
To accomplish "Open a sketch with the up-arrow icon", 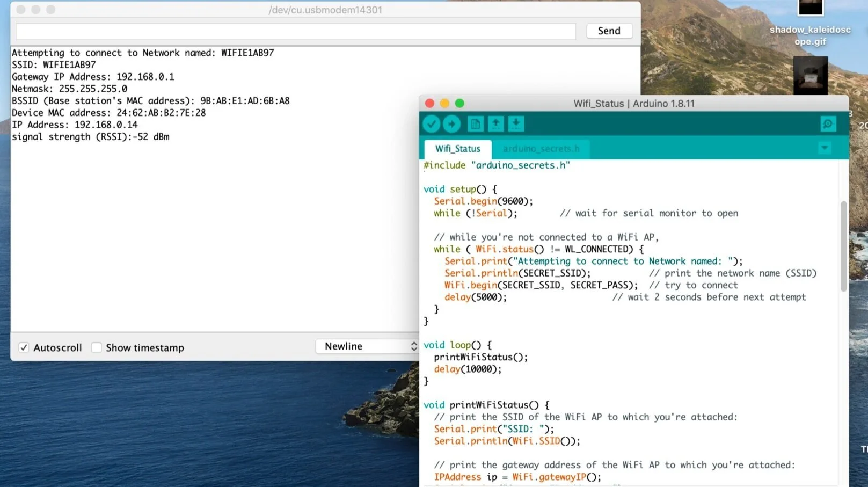I will coord(496,124).
